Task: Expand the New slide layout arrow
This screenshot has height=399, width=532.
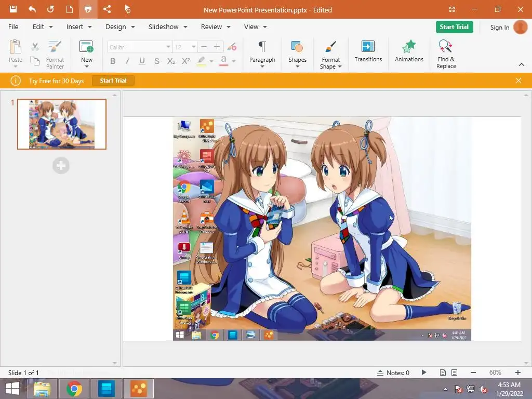Action: pos(87,66)
